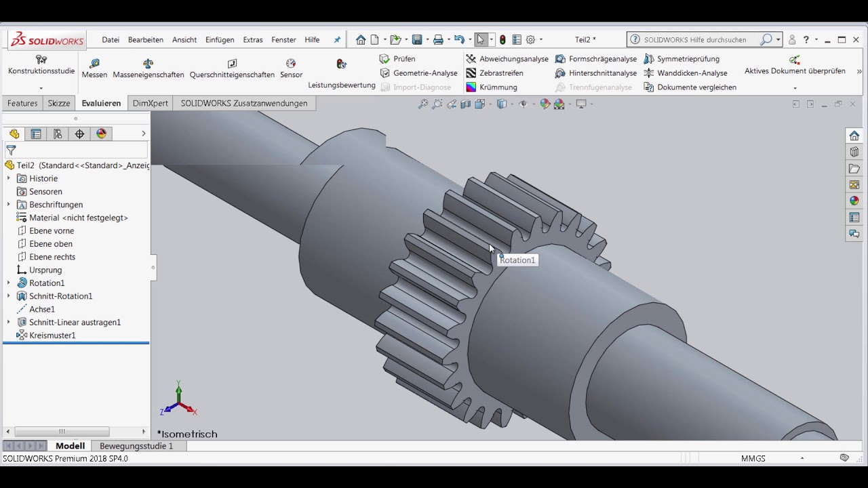Viewport: 868px width, 488px height.
Task: Open dropdown next to Options gear
Action: 540,40
